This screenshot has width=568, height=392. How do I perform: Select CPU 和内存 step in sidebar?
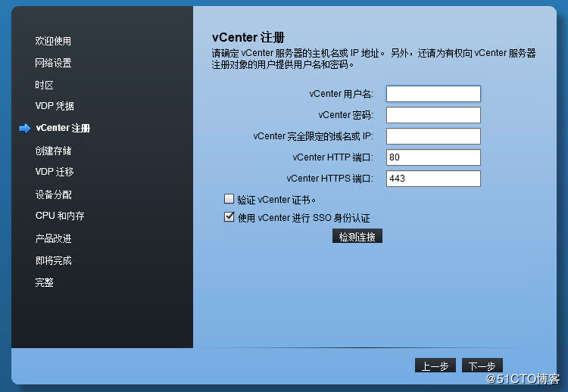(x=60, y=216)
